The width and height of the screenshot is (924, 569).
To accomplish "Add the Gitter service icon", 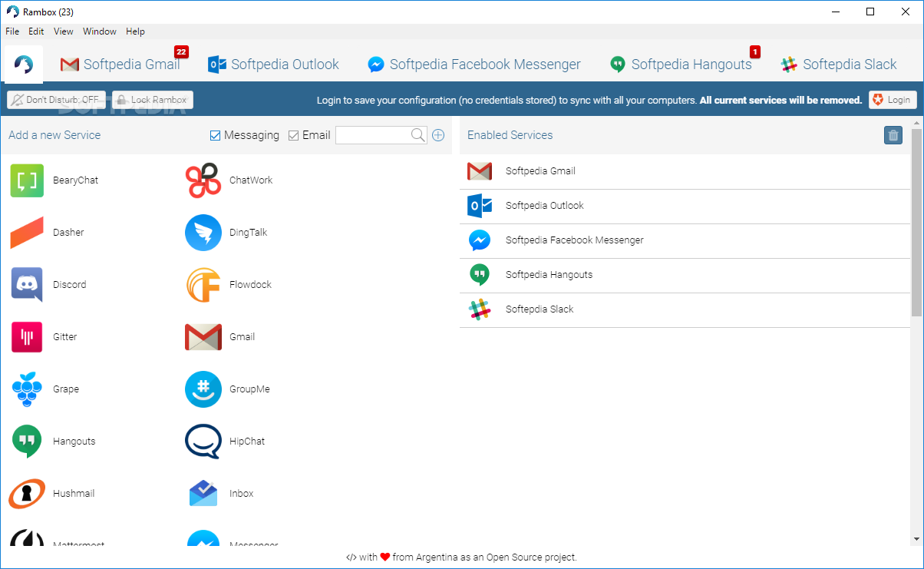I will [x=27, y=337].
